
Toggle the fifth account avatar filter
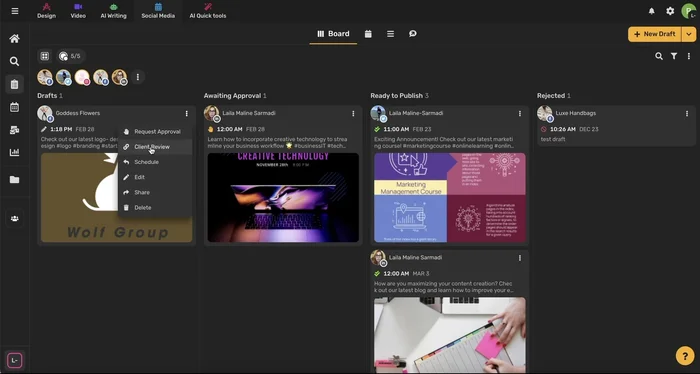(x=120, y=77)
